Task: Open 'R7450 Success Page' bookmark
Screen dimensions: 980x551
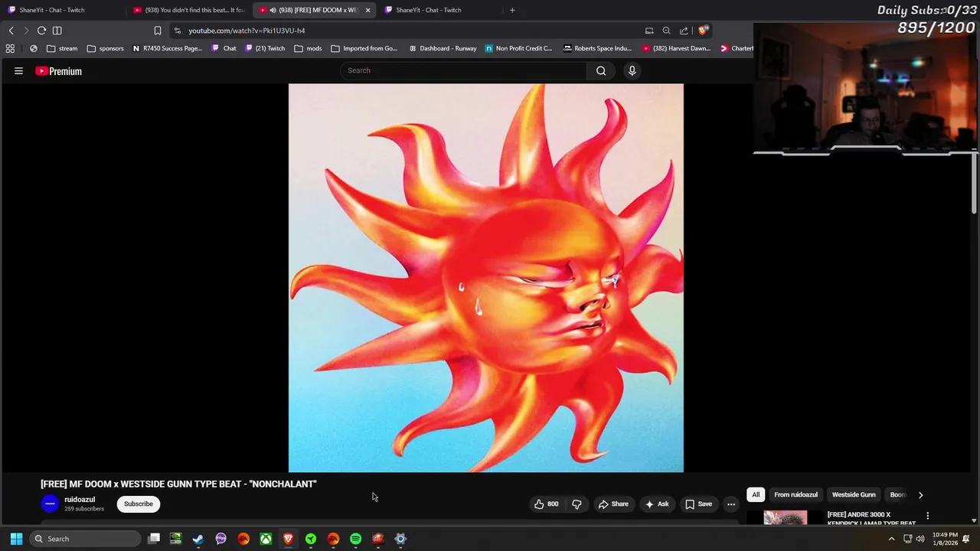Action: [x=167, y=48]
